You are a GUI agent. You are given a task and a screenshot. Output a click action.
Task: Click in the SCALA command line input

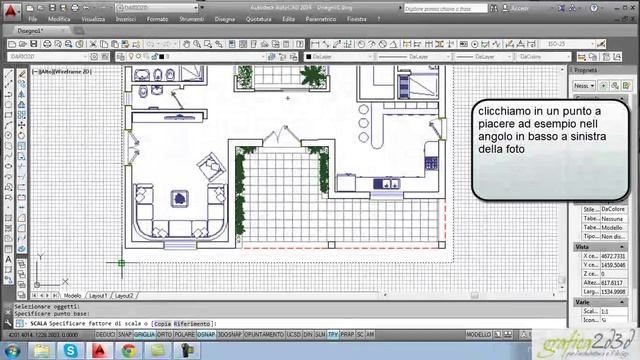(290, 324)
